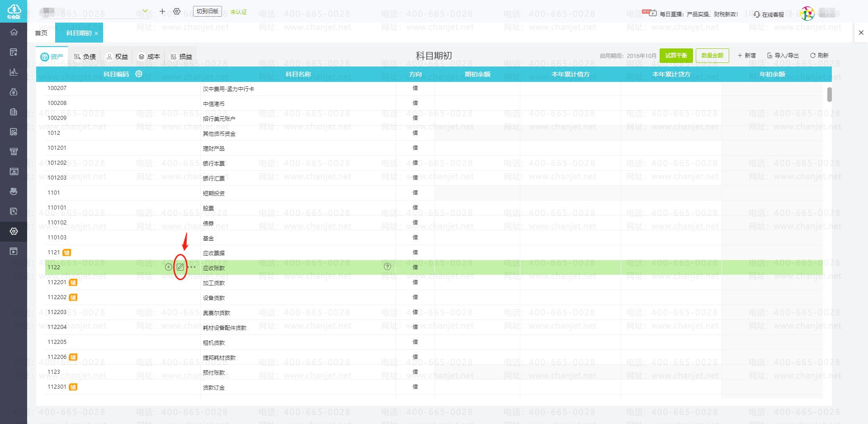The height and width of the screenshot is (424, 868).
Task: Select the row 预付账款
Action: pos(434,372)
